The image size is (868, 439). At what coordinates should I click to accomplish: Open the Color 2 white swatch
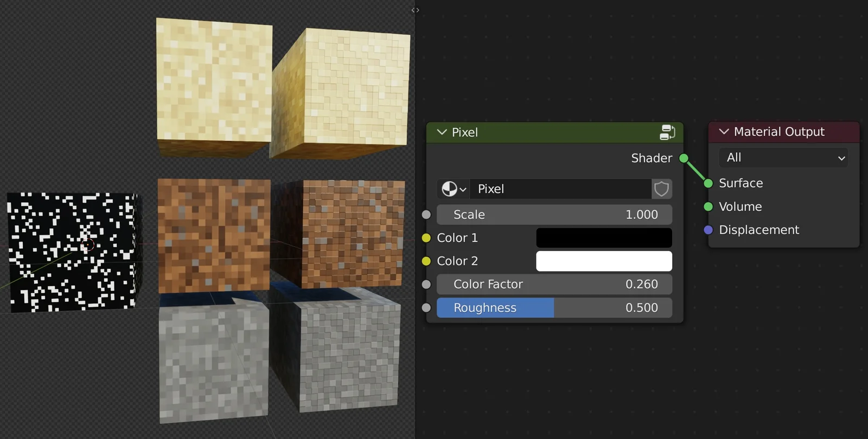[604, 261]
